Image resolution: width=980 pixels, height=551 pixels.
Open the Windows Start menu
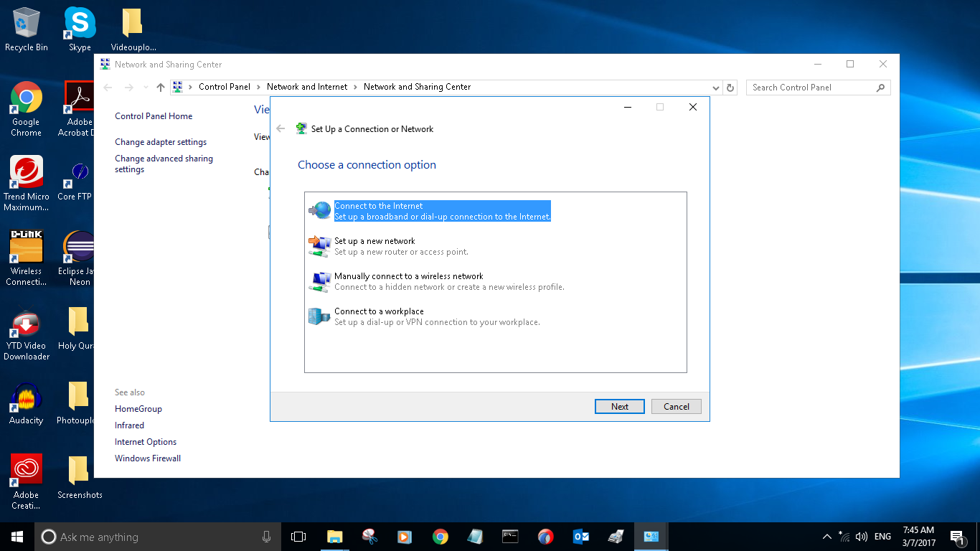pyautogui.click(x=17, y=537)
